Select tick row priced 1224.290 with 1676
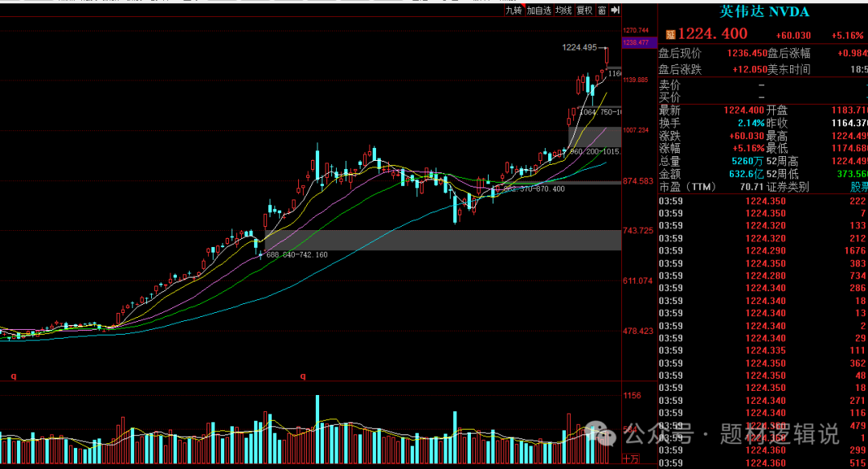Image resolution: width=868 pixels, height=469 pixels. tap(763, 250)
